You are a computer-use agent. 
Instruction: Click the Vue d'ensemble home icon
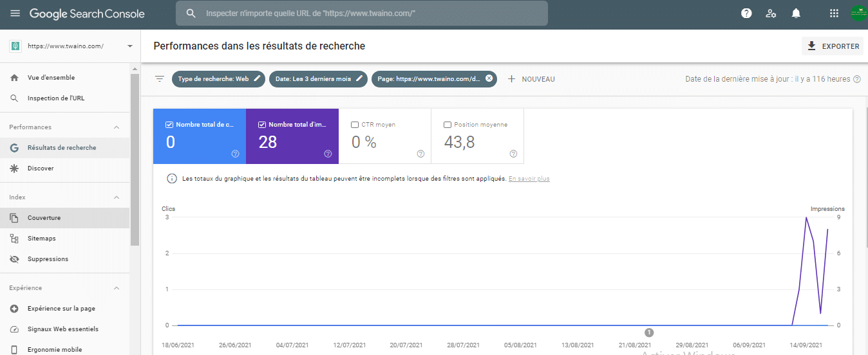tap(14, 78)
